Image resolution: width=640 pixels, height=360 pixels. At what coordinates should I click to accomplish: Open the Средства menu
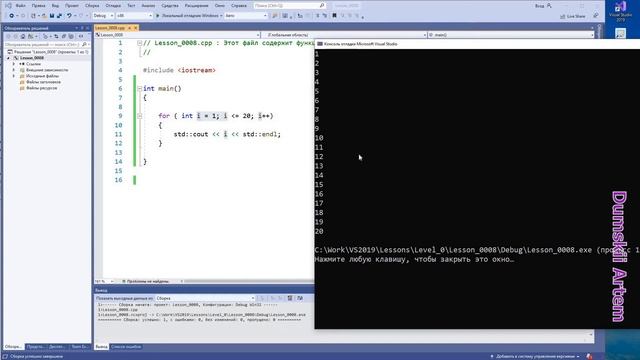(170, 6)
